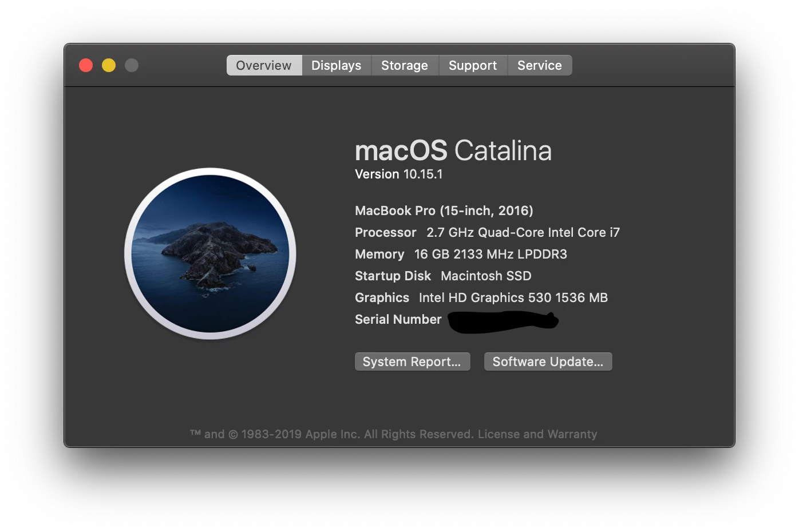Click the Processor label
Screen dimensions: 799x532
click(386, 232)
